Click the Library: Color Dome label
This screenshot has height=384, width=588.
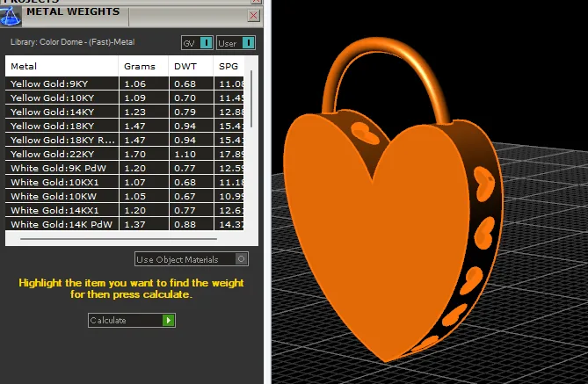coord(72,42)
